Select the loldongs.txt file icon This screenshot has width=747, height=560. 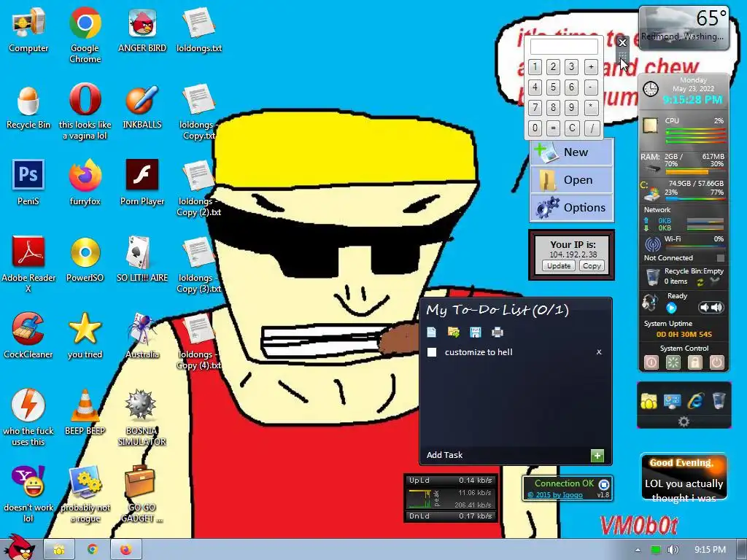pos(199,29)
